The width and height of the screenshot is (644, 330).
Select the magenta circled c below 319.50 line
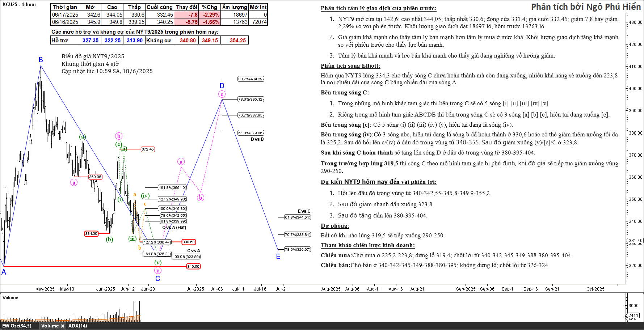click(157, 271)
